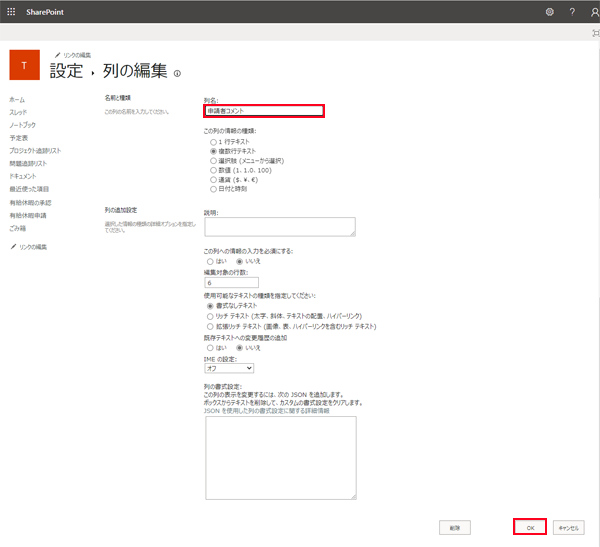600x547 pixels.
Task: Open the settings gear icon
Action: 549,12
